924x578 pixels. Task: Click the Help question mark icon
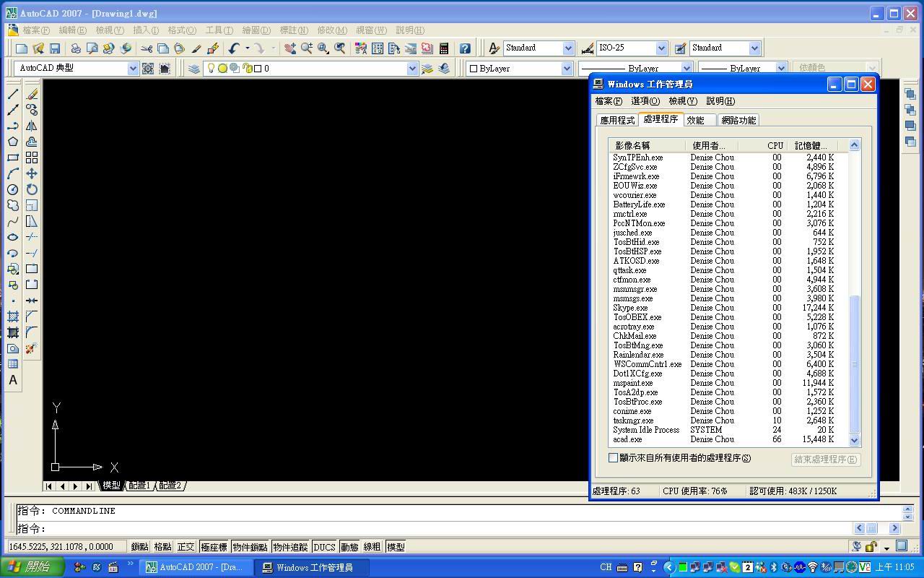pos(465,48)
